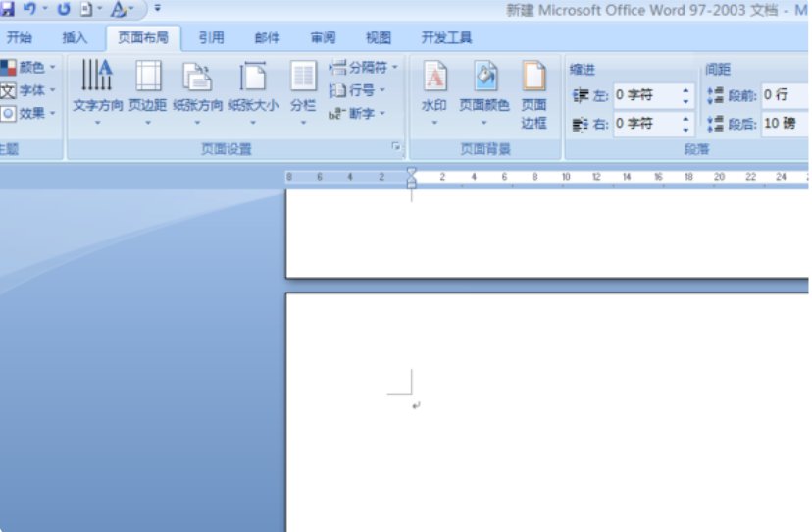Go to the 审阅 tab

(323, 38)
